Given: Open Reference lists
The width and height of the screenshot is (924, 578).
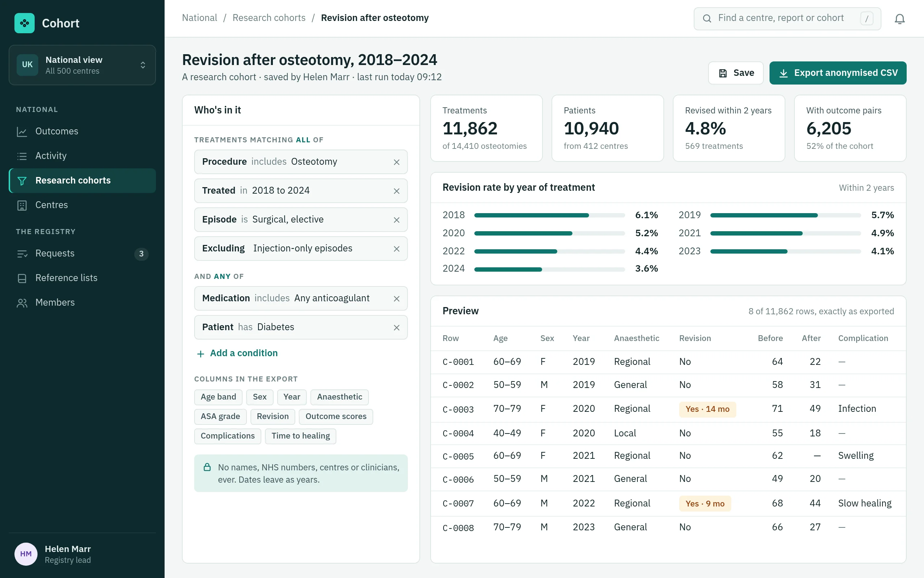Looking at the screenshot, I should [82, 278].
